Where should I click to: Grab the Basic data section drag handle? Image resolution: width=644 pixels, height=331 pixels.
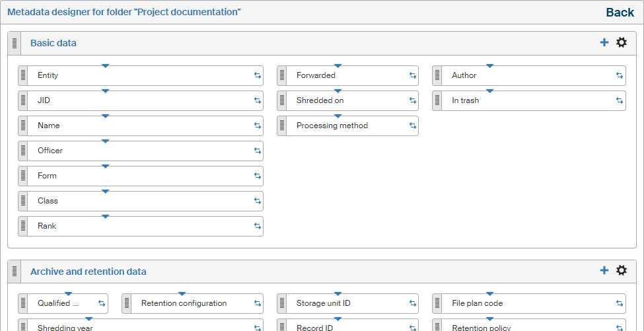pos(15,44)
